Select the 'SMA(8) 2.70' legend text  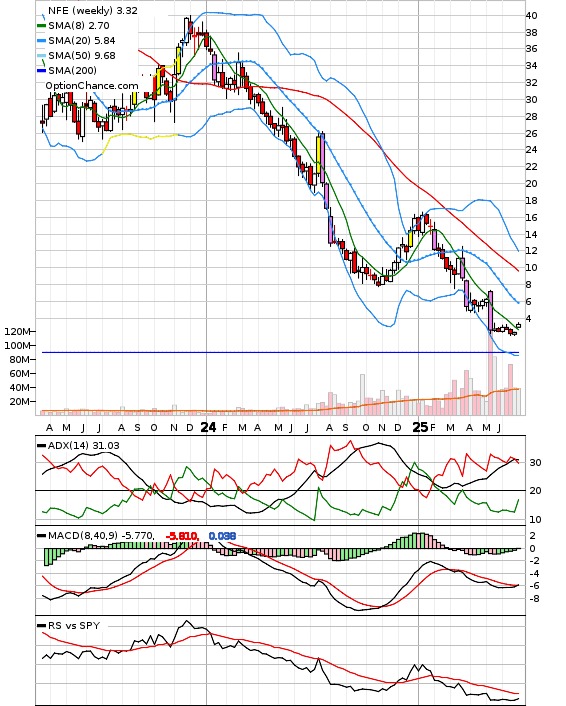79,26
